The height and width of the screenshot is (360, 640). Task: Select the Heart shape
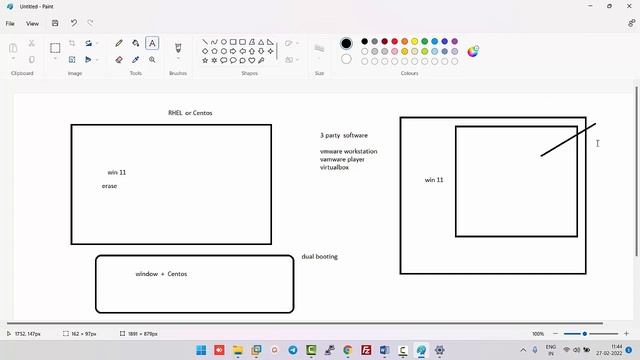point(252,60)
